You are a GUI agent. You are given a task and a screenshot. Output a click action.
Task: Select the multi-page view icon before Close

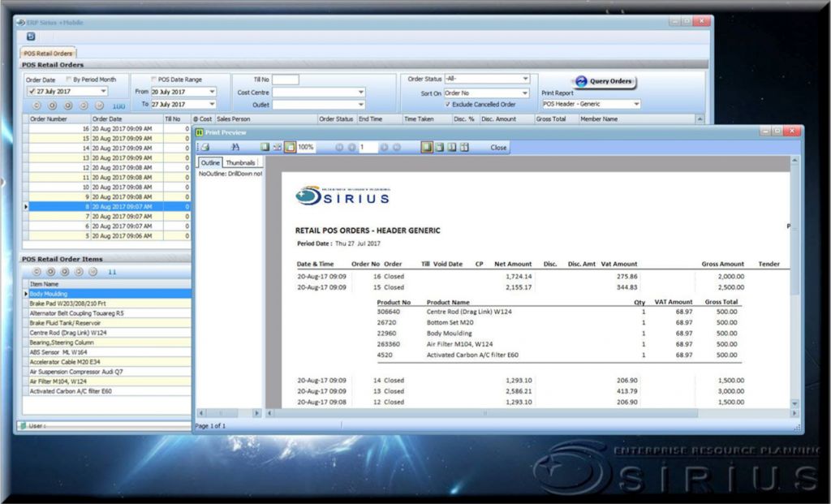pyautogui.click(x=464, y=148)
